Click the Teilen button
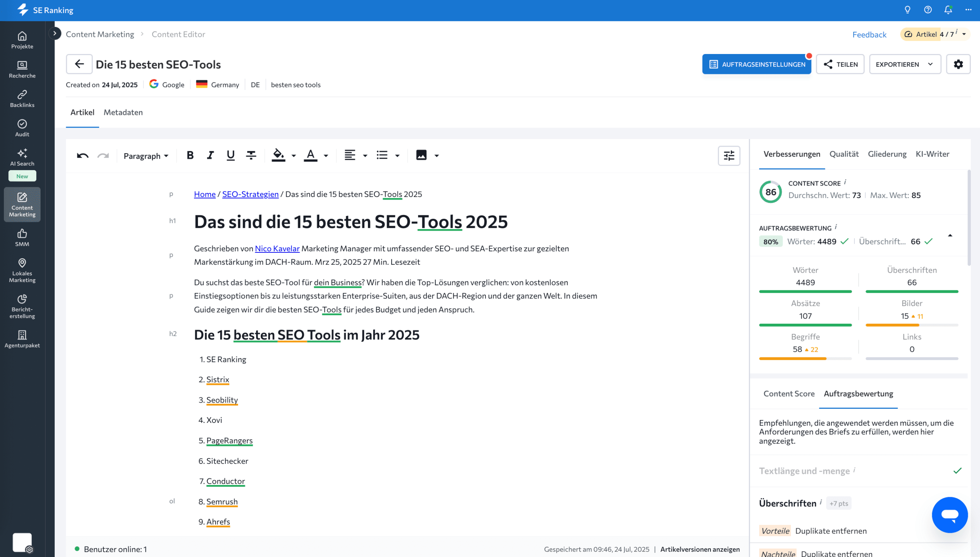 840,64
